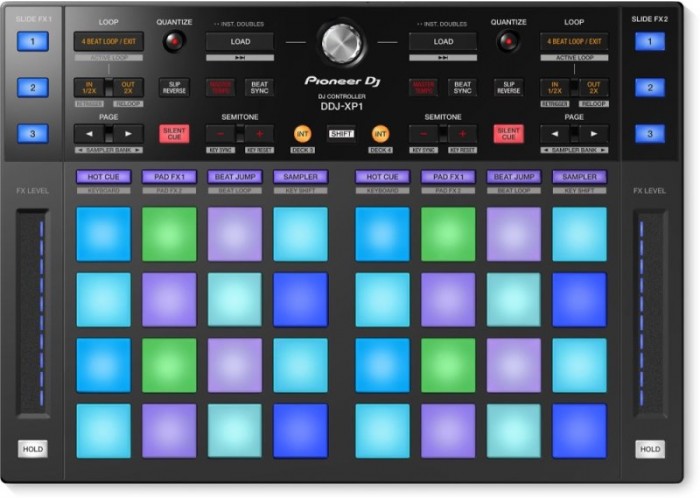Viewport: 700px width, 500px height.
Task: Hit left deck top-row pad under HOT CUE
Action: point(104,234)
